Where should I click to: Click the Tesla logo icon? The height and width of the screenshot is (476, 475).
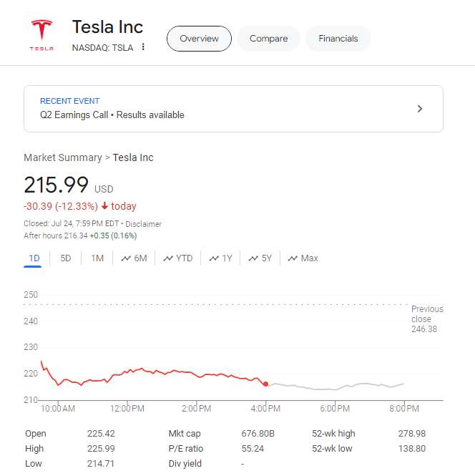pos(41,34)
